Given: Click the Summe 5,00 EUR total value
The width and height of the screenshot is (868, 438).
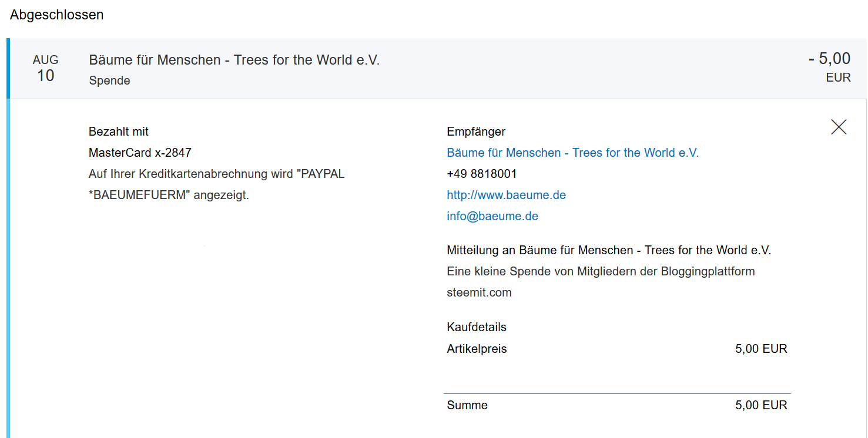Looking at the screenshot, I should pyautogui.click(x=761, y=405).
